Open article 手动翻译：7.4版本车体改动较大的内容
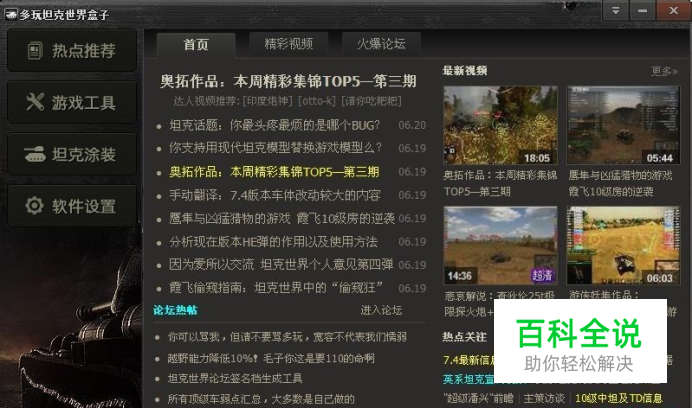Viewport: 692px width, 408px height. point(275,195)
